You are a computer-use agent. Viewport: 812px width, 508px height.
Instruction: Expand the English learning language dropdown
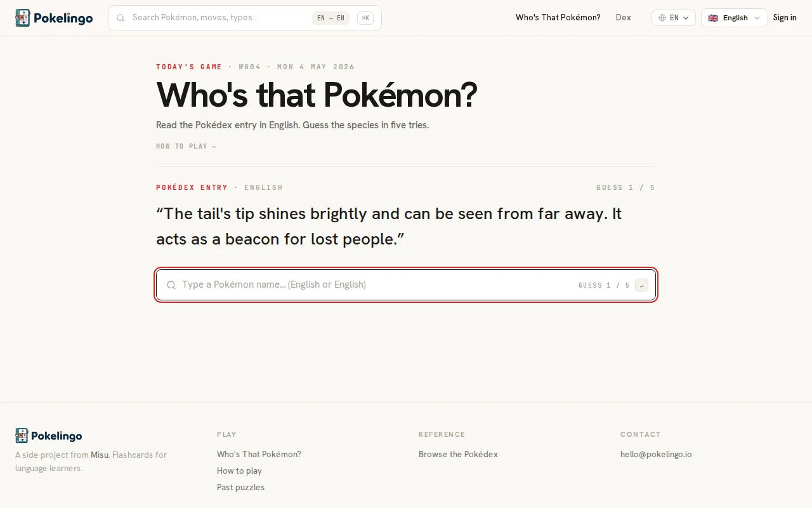(734, 18)
